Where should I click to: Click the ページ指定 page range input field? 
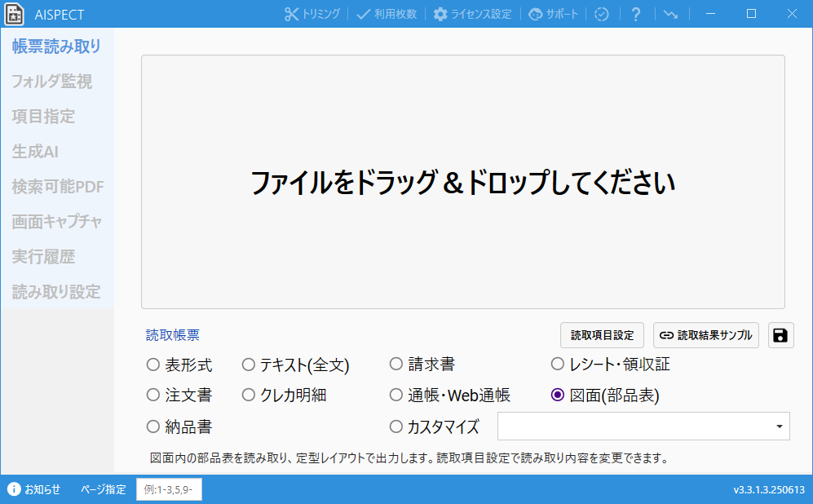pos(169,489)
